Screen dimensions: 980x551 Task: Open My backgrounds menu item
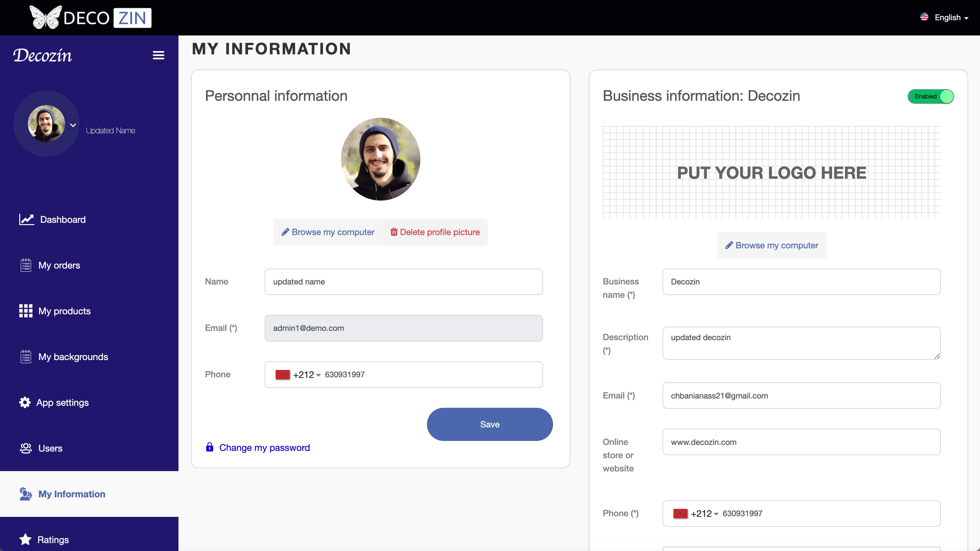click(73, 357)
